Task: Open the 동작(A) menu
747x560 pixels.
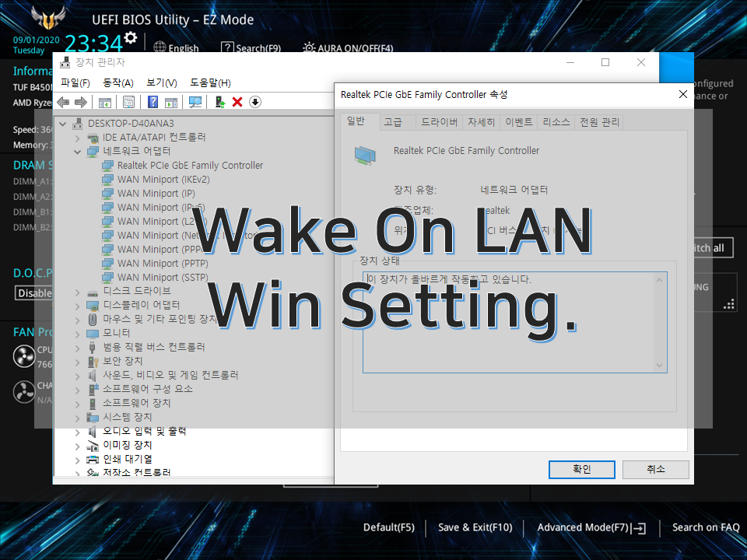Action: pyautogui.click(x=118, y=83)
